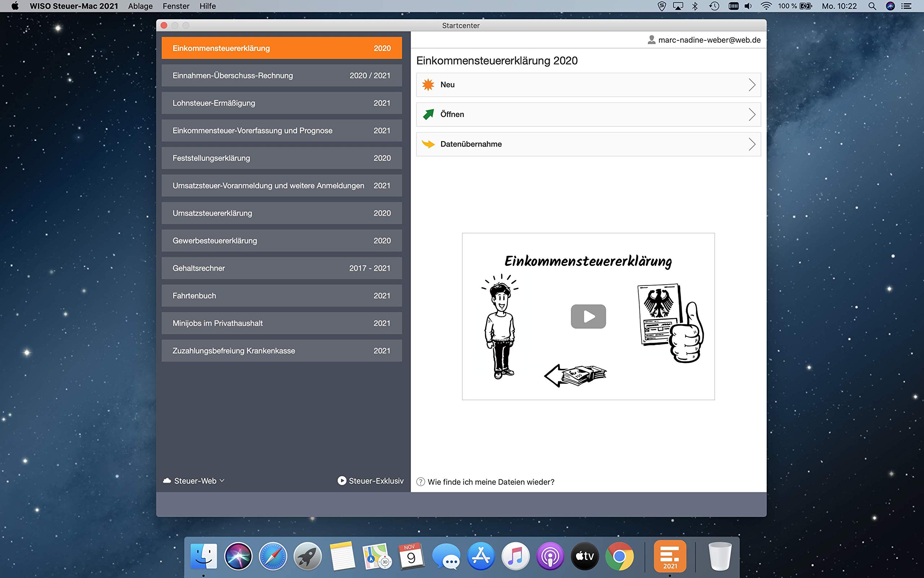The image size is (924, 578).
Task: Open Podcasts from the dock
Action: click(550, 556)
